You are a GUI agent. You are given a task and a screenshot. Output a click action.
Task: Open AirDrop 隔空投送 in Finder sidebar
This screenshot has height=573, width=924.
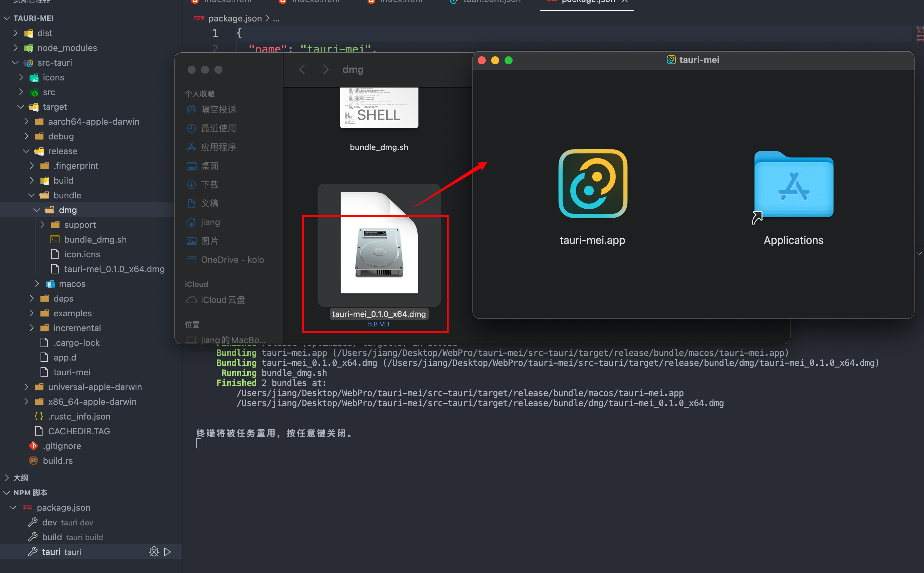[218, 110]
